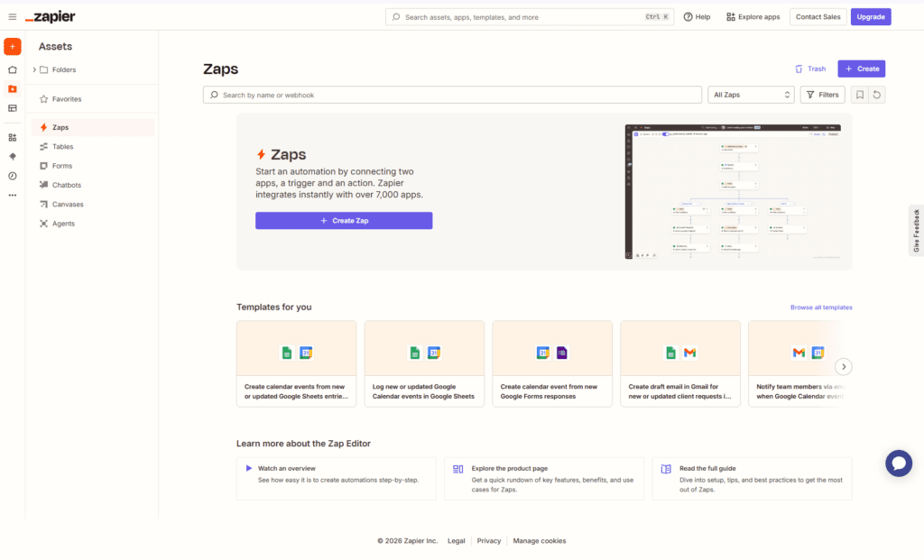This screenshot has width=924, height=560.
Task: Open the chat bubble in the corner
Action: click(899, 463)
